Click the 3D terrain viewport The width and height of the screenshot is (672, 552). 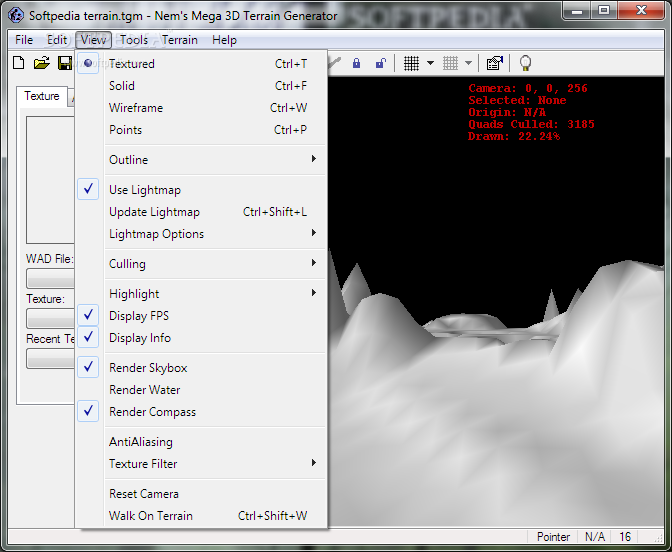[x=496, y=301]
